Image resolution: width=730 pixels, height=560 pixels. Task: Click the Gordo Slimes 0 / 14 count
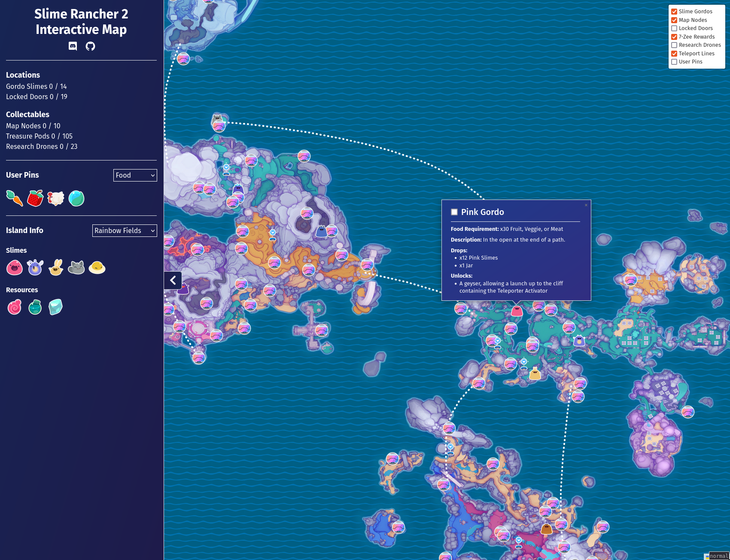pos(36,86)
